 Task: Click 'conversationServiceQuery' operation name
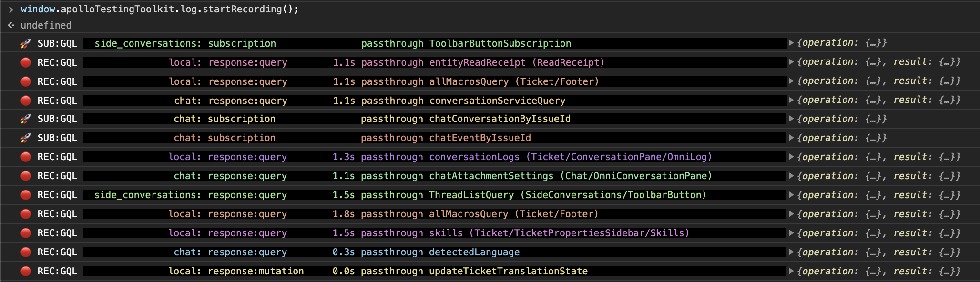(497, 101)
